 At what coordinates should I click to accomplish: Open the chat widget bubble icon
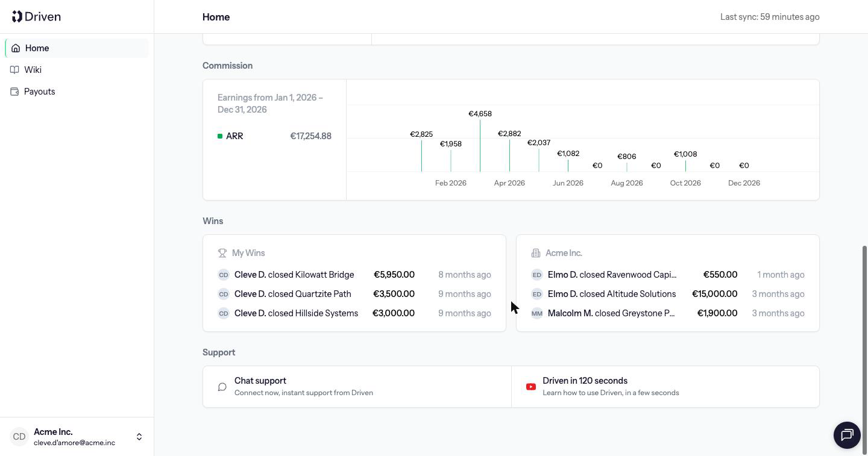pyautogui.click(x=847, y=435)
